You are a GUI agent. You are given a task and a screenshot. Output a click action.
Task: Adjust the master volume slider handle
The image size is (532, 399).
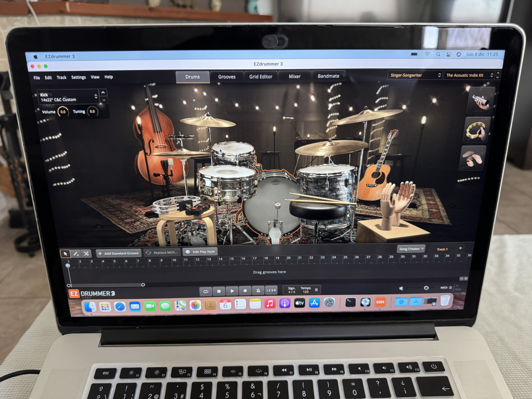426,288
